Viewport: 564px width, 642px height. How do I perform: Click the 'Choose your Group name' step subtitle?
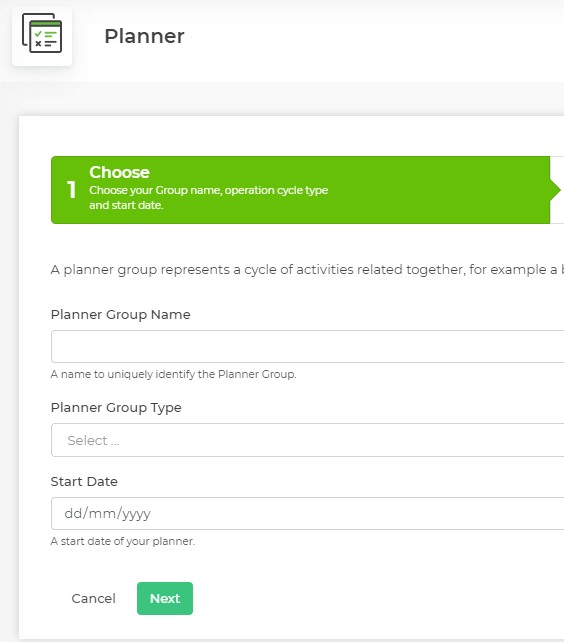pos(208,197)
